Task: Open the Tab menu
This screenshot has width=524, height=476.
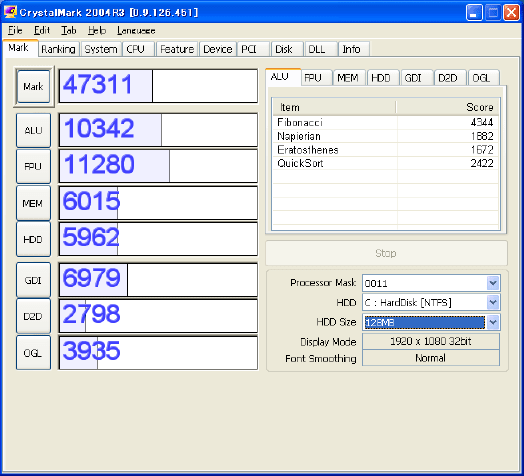Action: pyautogui.click(x=69, y=30)
